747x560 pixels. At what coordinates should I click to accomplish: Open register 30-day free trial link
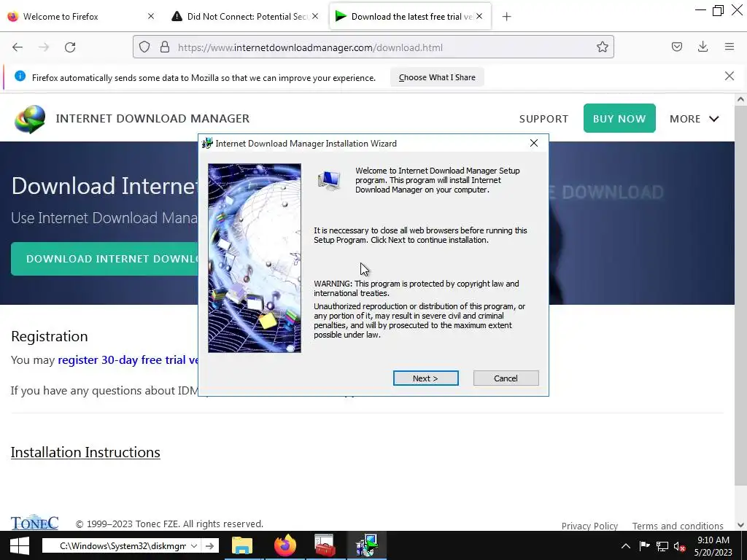tap(128, 360)
